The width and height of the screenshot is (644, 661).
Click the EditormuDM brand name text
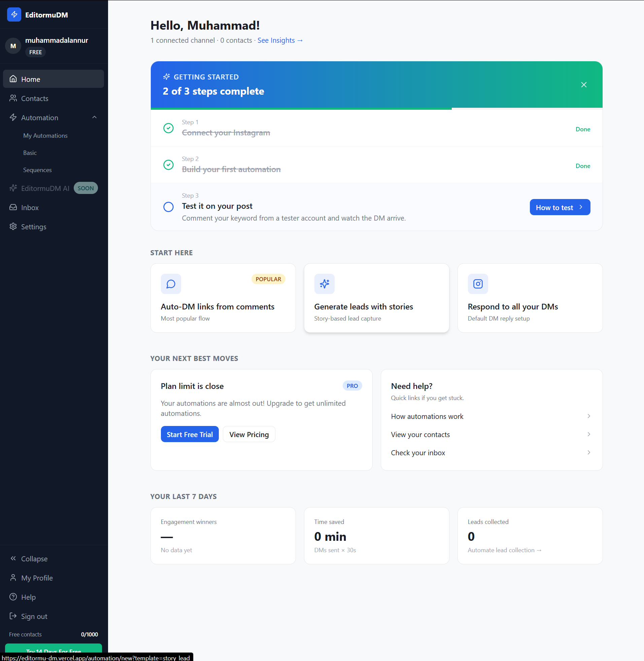click(x=47, y=15)
